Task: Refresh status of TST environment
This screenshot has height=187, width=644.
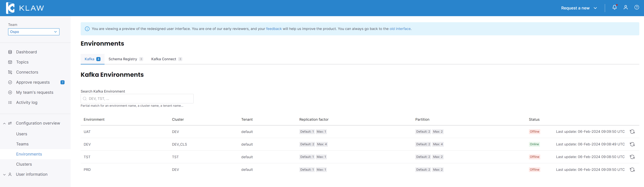Action: point(632,157)
